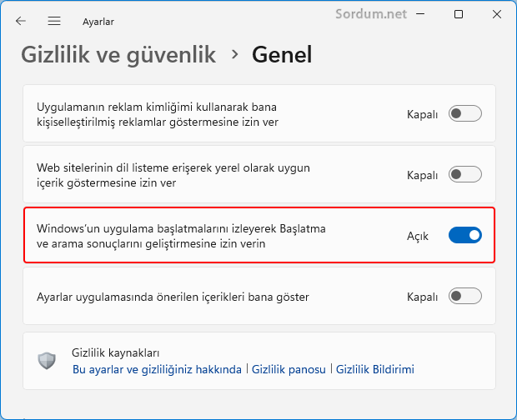The height and width of the screenshot is (420, 517).
Task: Click Windows'un uygulama başlatmalarını setting text
Action: point(181,236)
